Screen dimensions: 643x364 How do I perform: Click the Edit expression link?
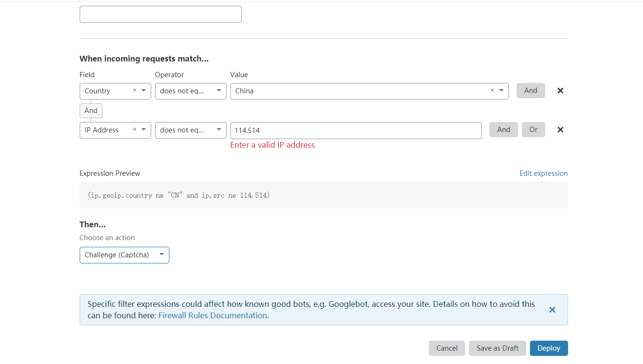544,173
